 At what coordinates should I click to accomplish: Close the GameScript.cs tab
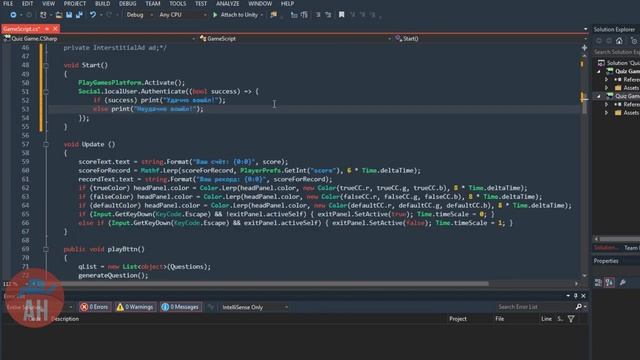55,29
